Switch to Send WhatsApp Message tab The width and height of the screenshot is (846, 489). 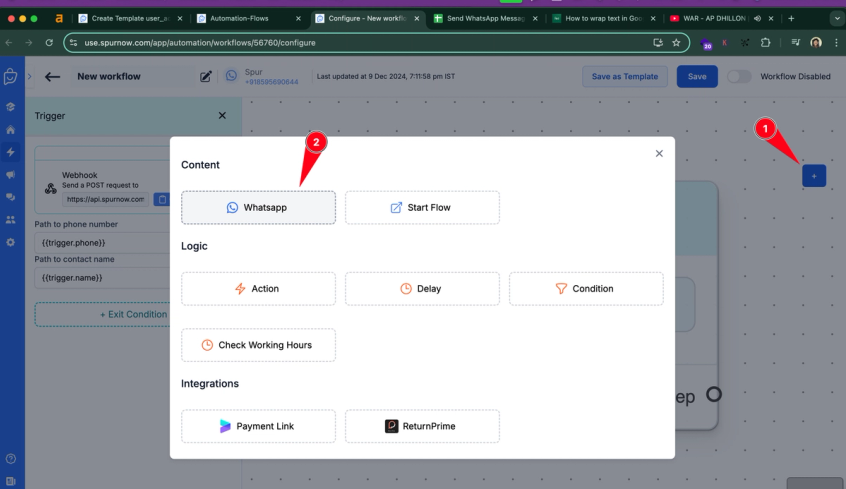point(486,18)
